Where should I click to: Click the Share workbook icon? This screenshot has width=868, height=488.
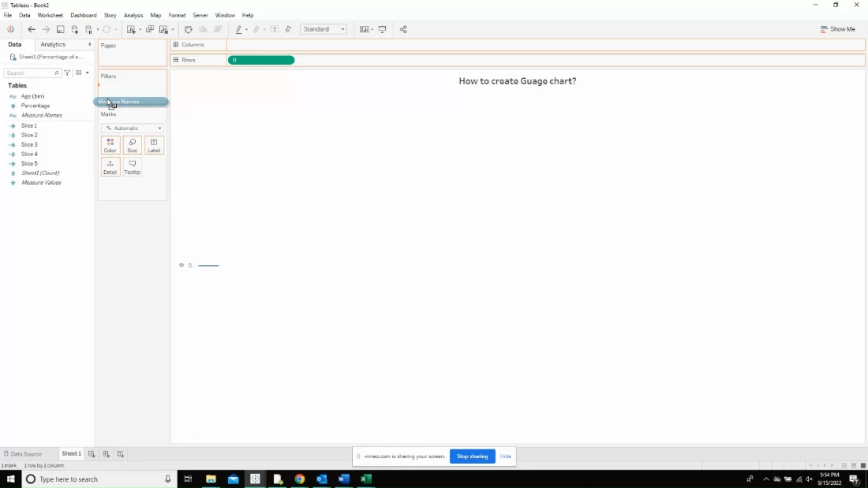click(x=403, y=29)
